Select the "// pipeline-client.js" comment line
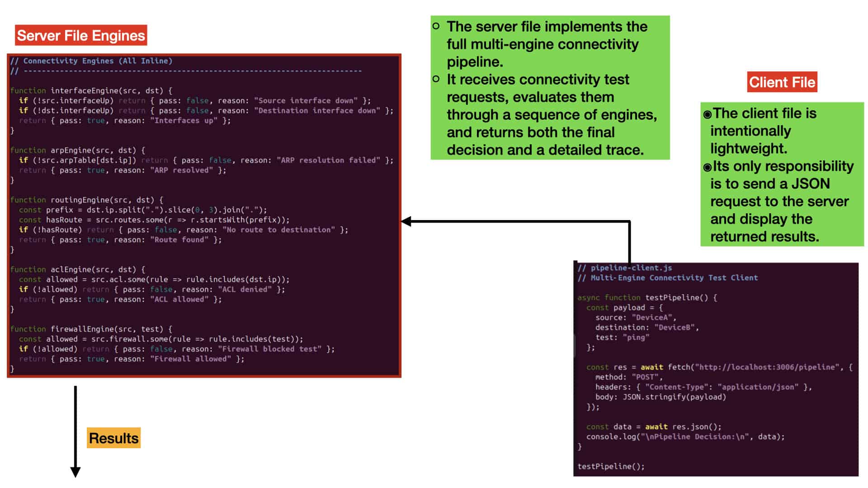868x488 pixels. pos(625,268)
